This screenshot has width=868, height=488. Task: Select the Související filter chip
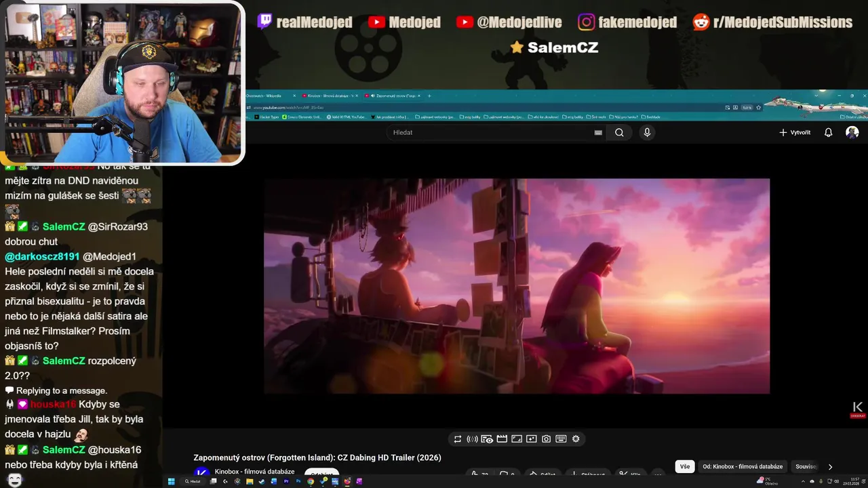pyautogui.click(x=806, y=466)
